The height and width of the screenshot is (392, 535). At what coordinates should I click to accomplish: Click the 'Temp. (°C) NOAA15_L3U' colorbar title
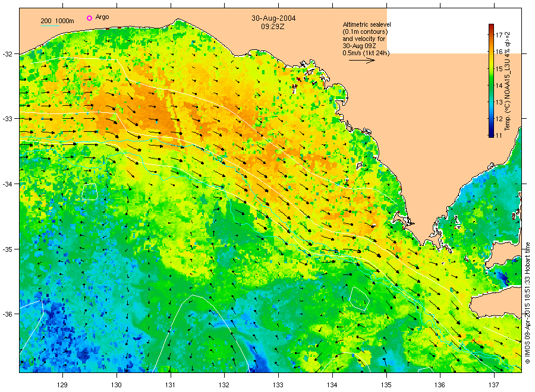[x=508, y=80]
